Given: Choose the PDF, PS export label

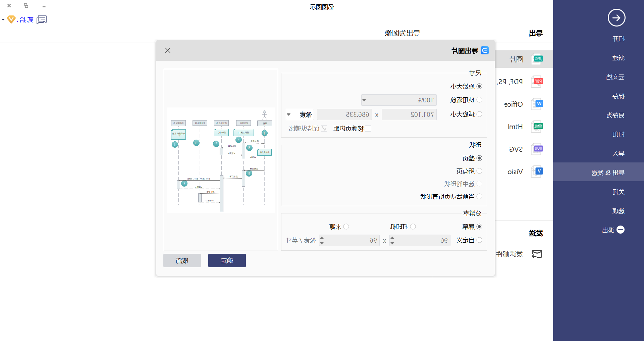Looking at the screenshot, I should click(509, 82).
